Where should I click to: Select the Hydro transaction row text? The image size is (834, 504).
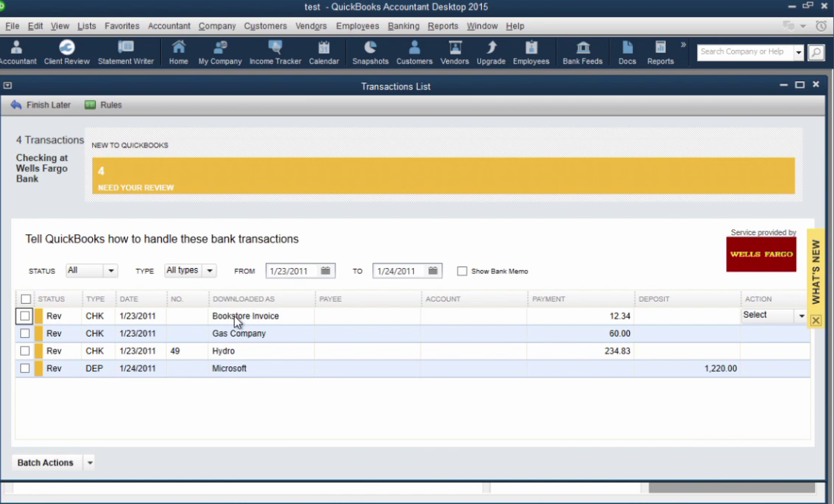pos(223,351)
